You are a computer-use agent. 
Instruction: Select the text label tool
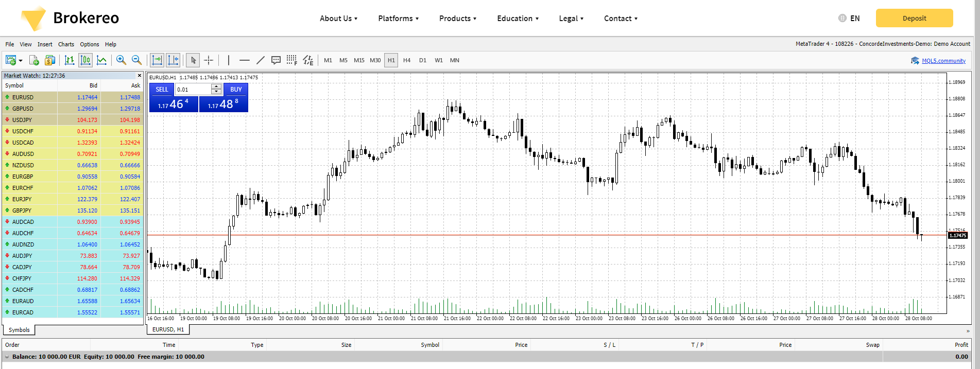point(276,60)
